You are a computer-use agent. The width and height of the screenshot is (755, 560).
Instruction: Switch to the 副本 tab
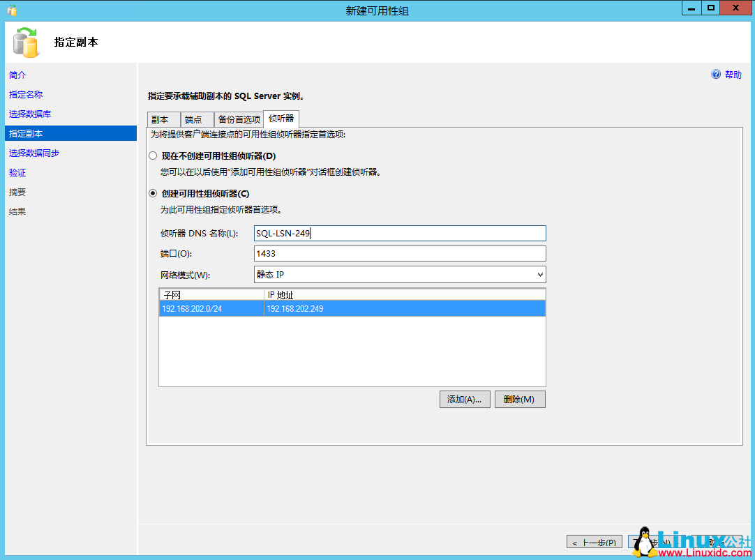click(163, 119)
